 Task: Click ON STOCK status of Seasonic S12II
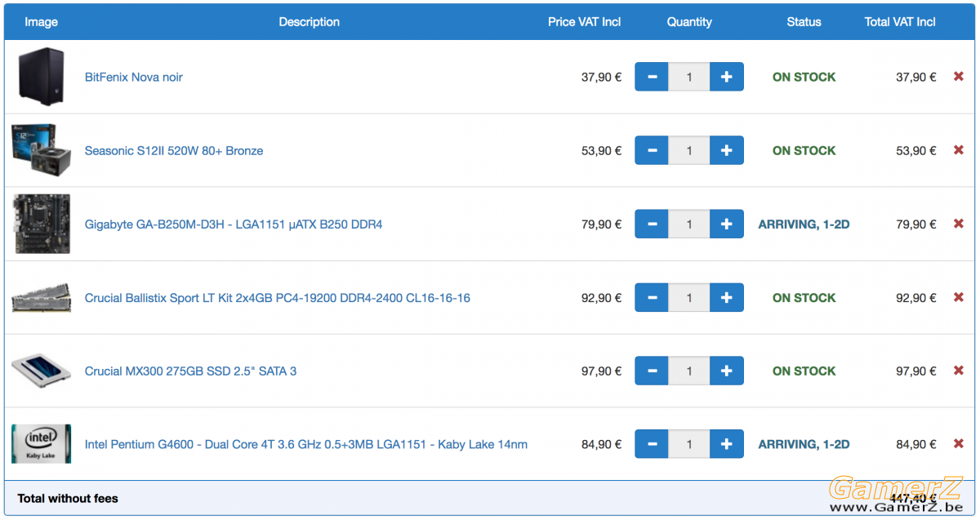pyautogui.click(x=804, y=150)
